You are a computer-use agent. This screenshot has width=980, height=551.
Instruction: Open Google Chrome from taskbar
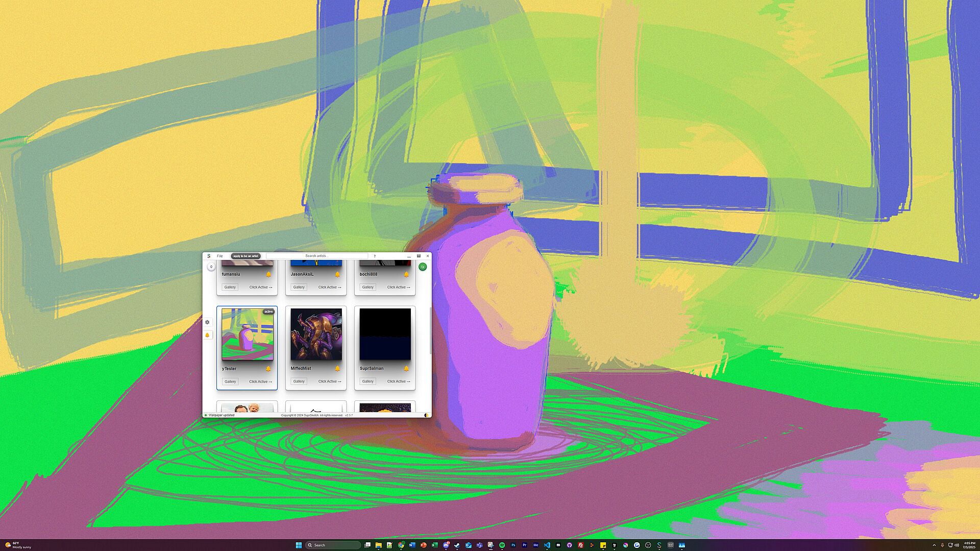pyautogui.click(x=401, y=545)
